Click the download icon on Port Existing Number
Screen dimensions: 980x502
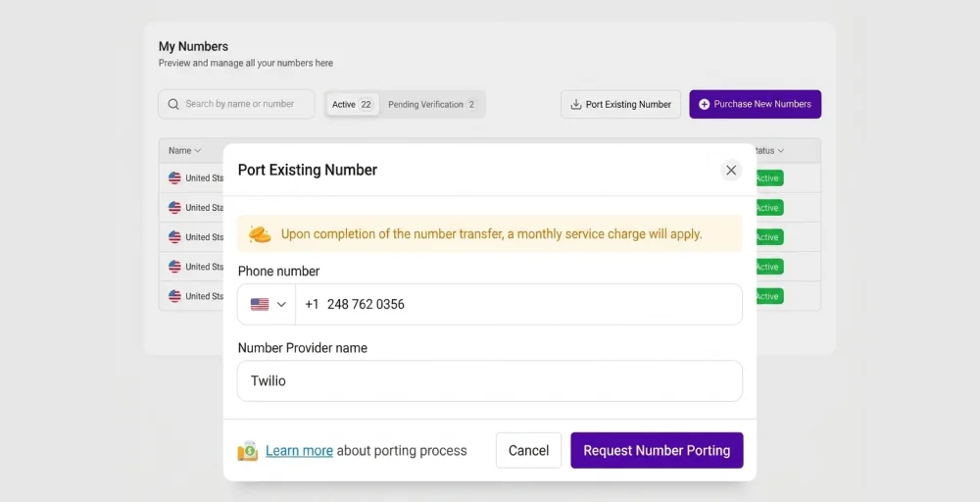(576, 104)
